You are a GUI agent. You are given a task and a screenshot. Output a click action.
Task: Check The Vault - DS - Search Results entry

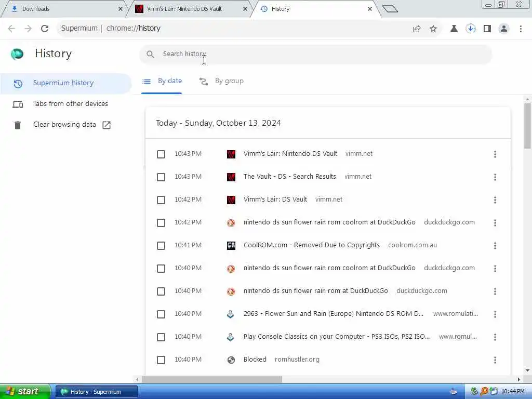161,177
